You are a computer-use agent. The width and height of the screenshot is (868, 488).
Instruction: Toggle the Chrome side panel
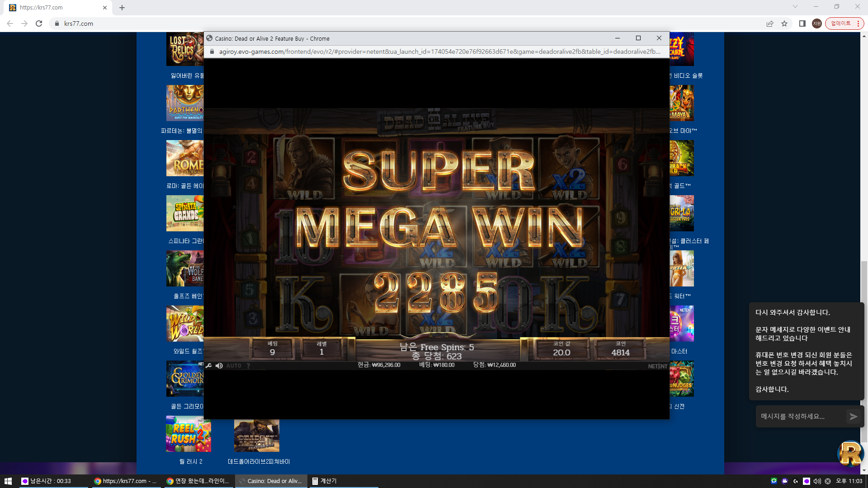click(x=802, y=23)
